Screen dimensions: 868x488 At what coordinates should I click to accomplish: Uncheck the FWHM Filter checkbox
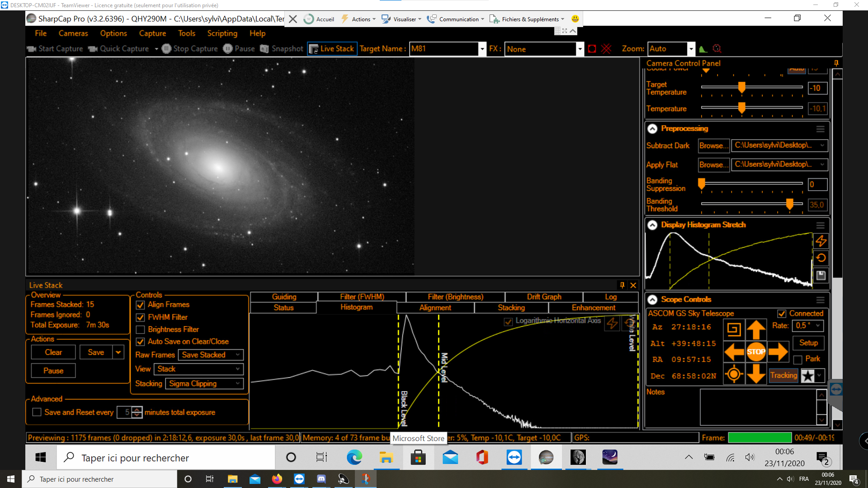tap(141, 318)
